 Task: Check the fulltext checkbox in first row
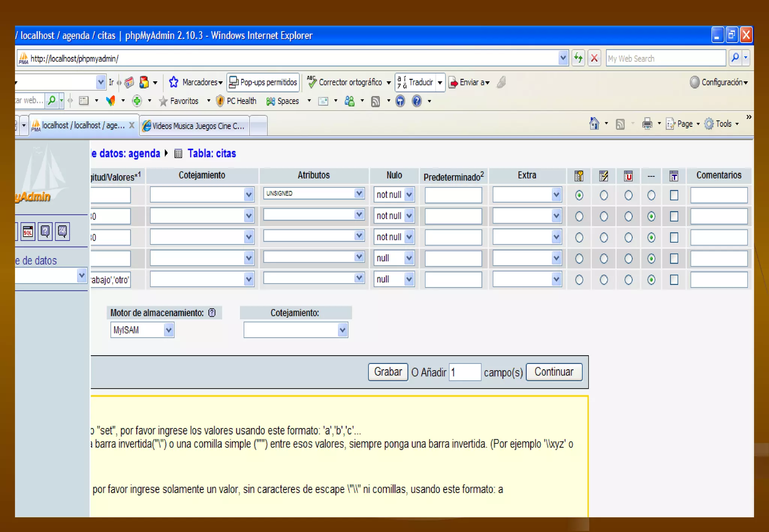(x=674, y=195)
